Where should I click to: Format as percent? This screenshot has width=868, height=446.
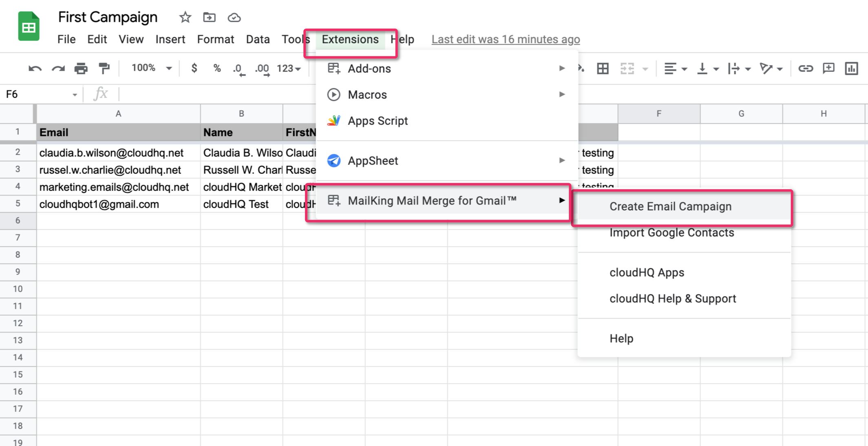point(217,68)
